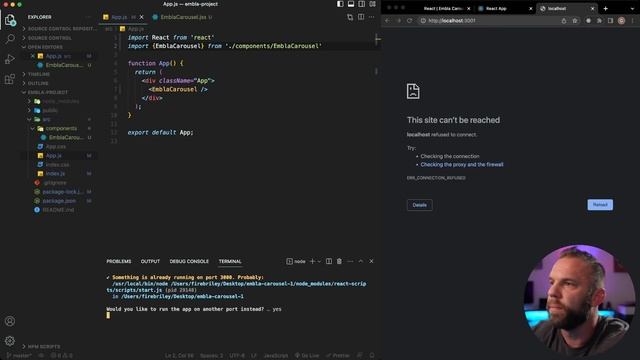Viewport: 640px width, 360px height.
Task: Select the Terminal panel tab
Action: [230, 261]
